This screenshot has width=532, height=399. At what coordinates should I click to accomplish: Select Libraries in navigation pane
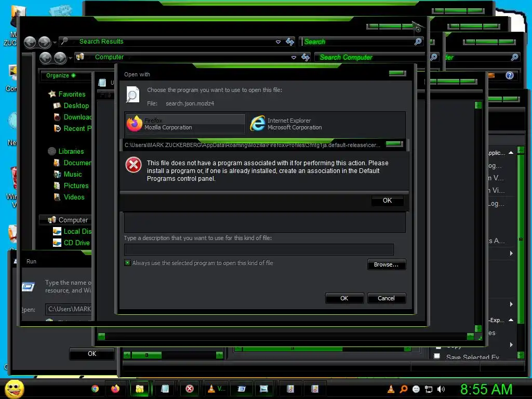pyautogui.click(x=71, y=151)
